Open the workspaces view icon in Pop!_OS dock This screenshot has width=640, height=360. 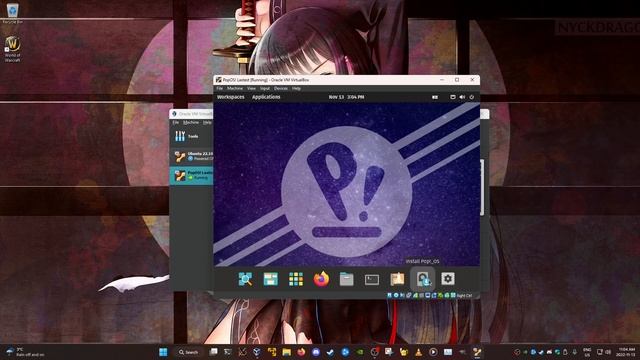271,279
